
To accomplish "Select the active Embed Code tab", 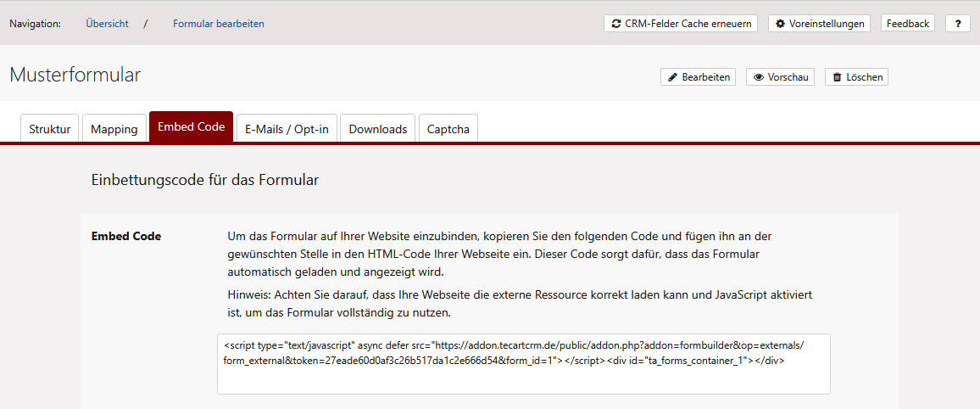I will 191,127.
